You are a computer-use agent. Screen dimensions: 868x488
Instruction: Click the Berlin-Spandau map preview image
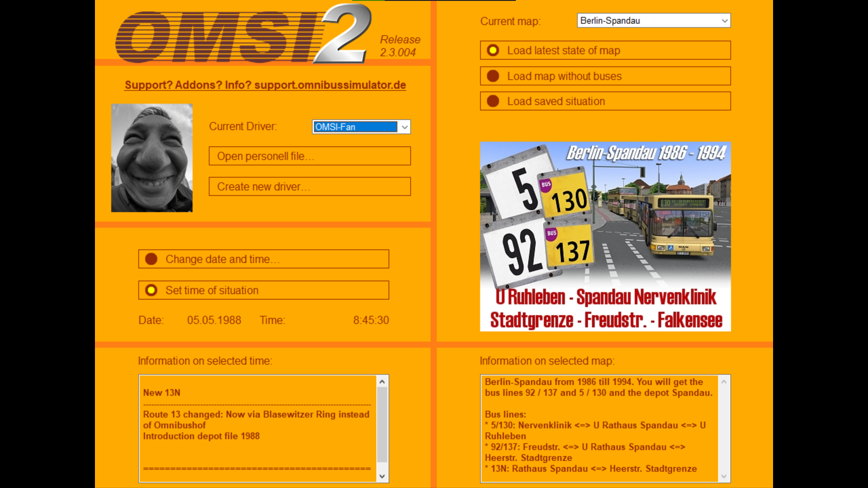coord(605,236)
